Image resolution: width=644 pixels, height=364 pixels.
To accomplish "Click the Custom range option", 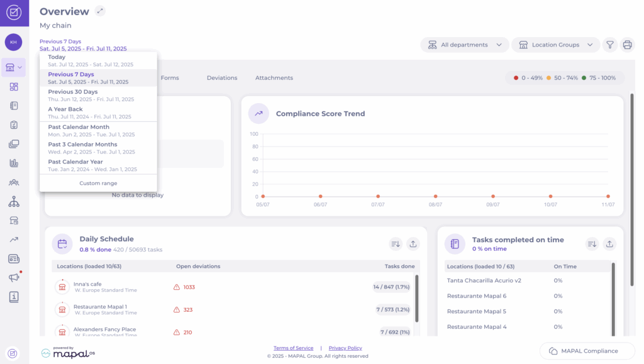I will 98,183.
